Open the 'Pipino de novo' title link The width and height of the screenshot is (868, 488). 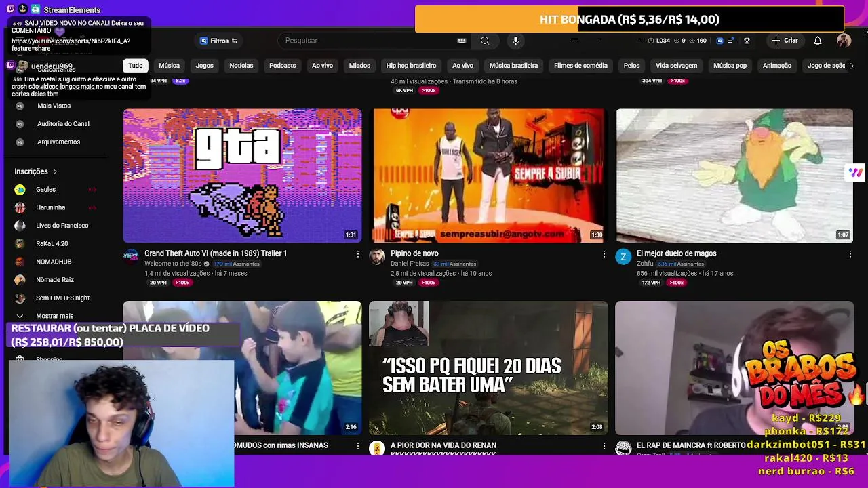point(414,253)
